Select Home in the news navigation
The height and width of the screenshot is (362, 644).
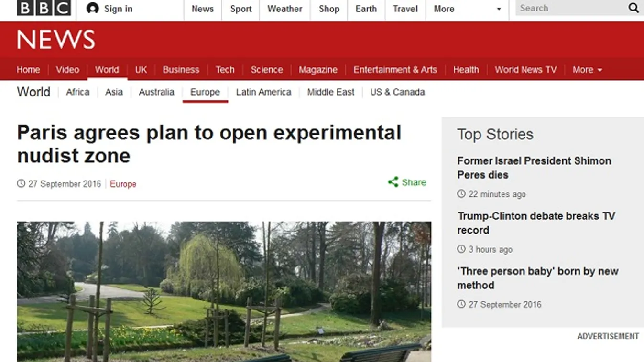(x=28, y=70)
